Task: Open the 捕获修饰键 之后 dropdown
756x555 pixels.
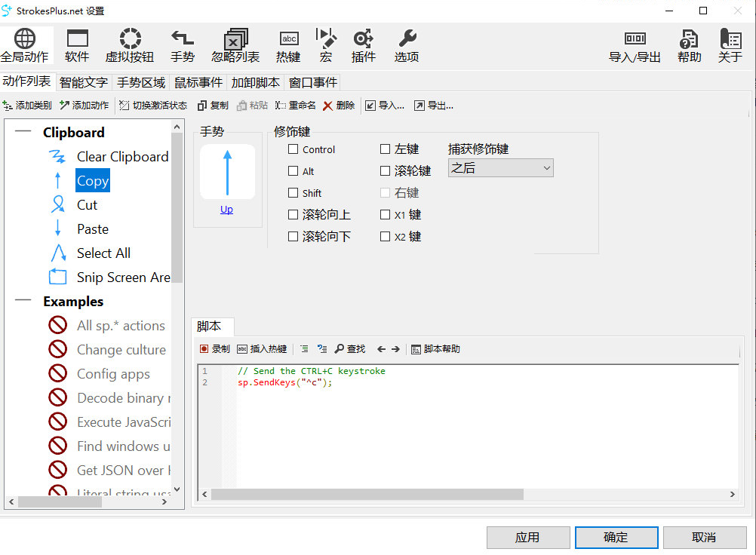Action: (x=500, y=167)
